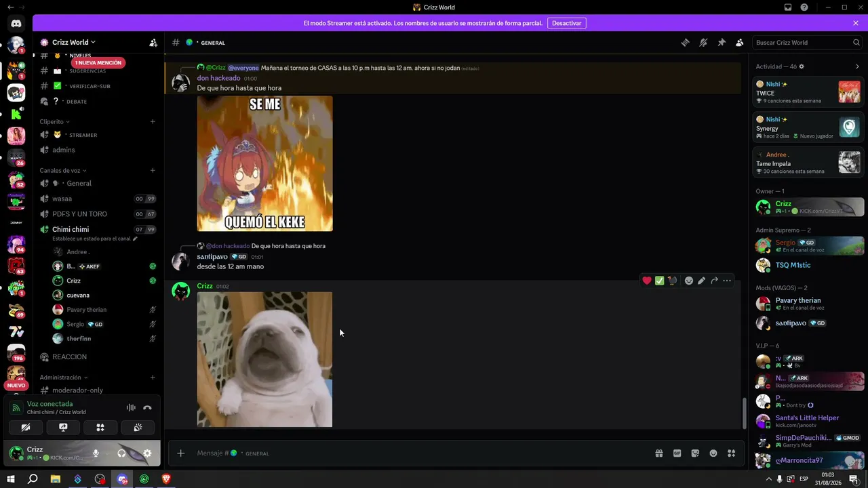The height and width of the screenshot is (488, 868).
Task: Open more options for Crizz's message
Action: point(727,281)
